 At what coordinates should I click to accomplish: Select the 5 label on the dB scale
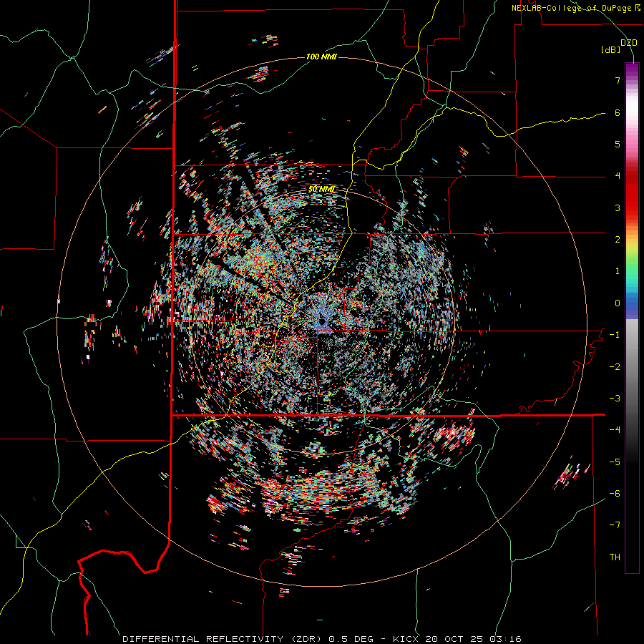618,144
